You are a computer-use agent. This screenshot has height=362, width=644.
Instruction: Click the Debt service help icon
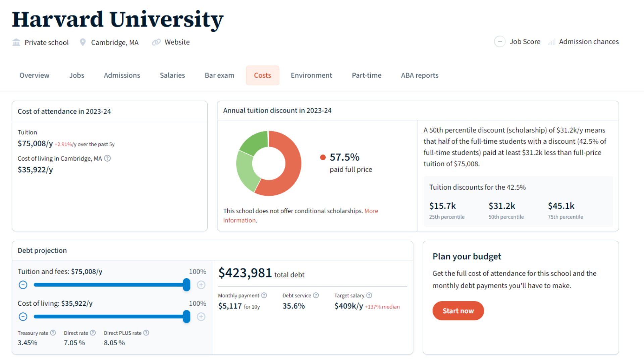316,295
